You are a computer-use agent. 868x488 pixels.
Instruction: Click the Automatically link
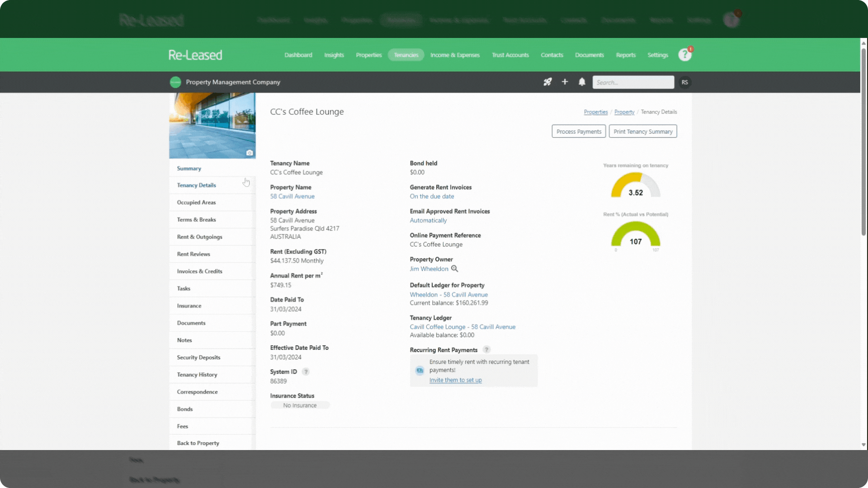pos(428,220)
